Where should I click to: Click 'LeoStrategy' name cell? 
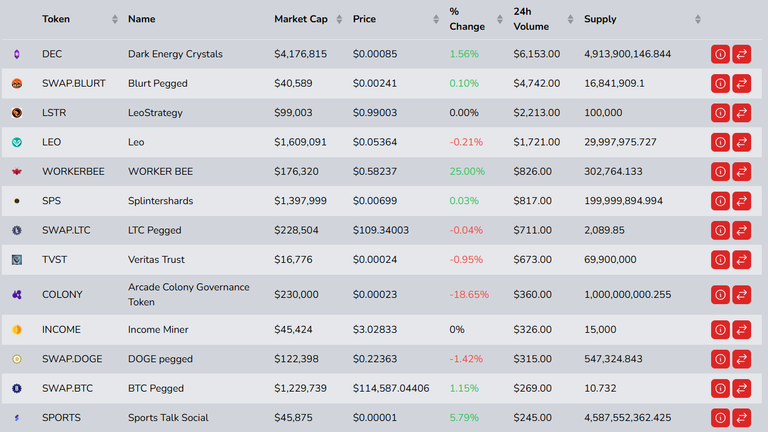click(155, 113)
